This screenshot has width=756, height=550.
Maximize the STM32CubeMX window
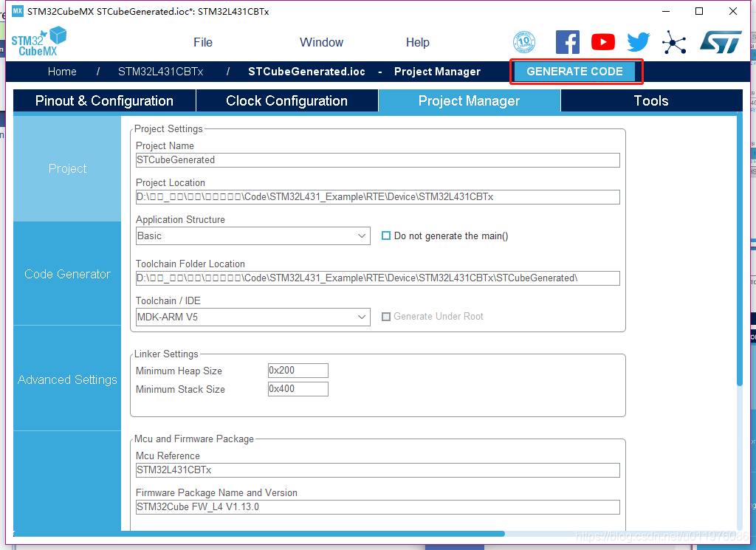(699, 11)
